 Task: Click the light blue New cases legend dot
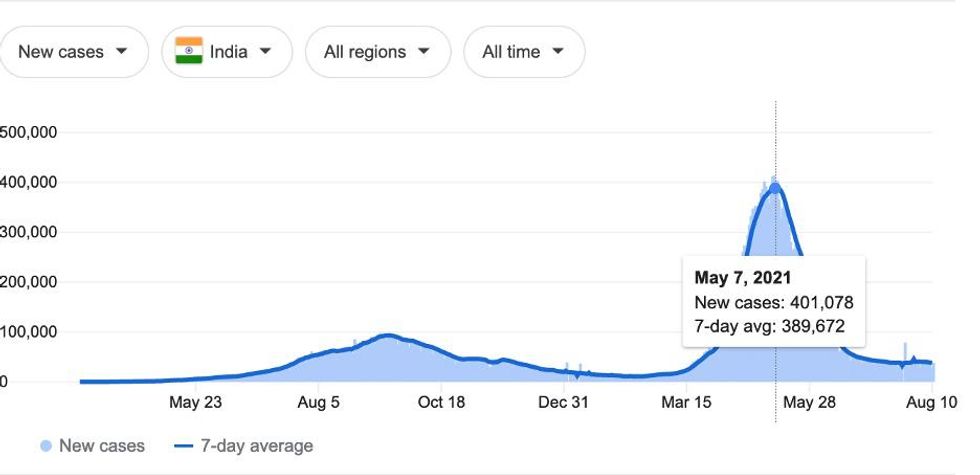pos(46,446)
